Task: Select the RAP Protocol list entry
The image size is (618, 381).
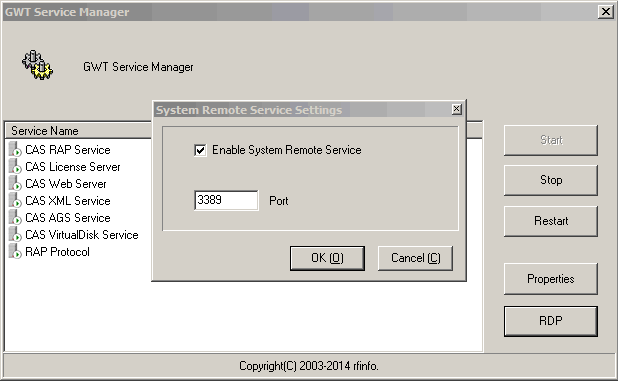Action: (x=57, y=251)
